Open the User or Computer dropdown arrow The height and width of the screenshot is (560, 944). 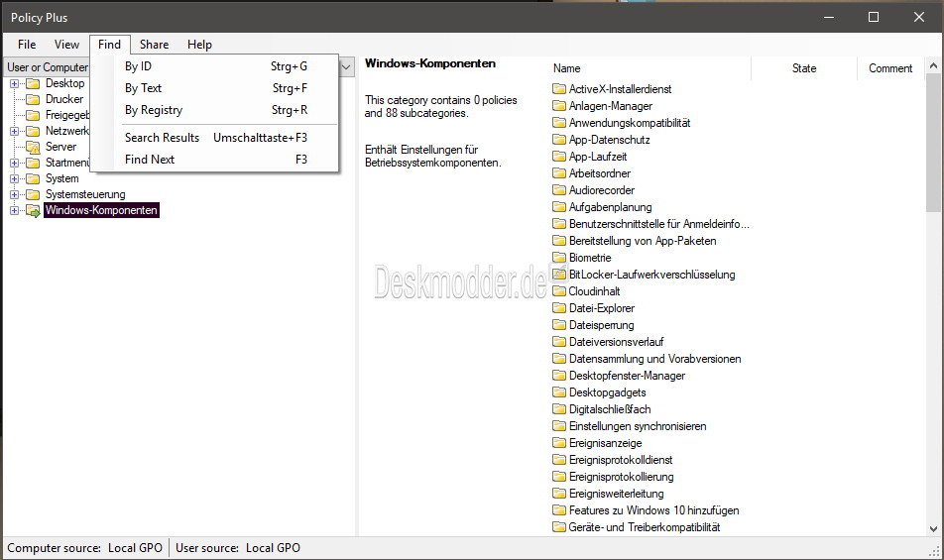[346, 66]
